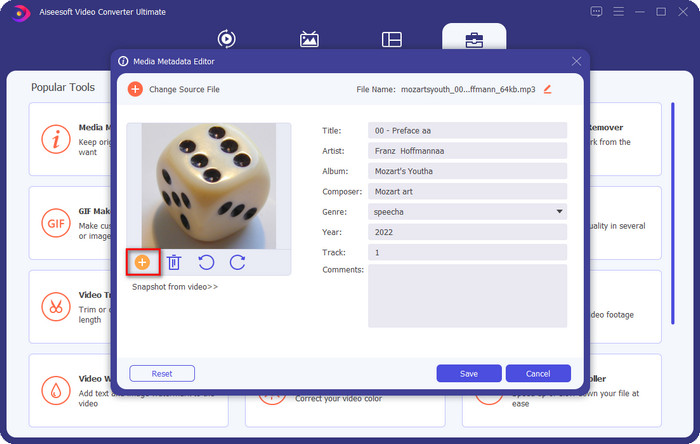Click the Year input field
The image size is (700, 444).
click(x=467, y=232)
